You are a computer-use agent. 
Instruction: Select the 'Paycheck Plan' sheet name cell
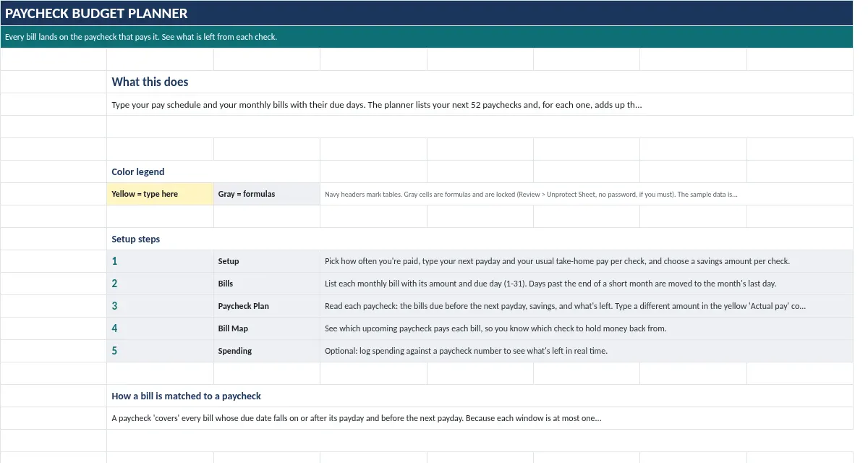click(x=267, y=306)
